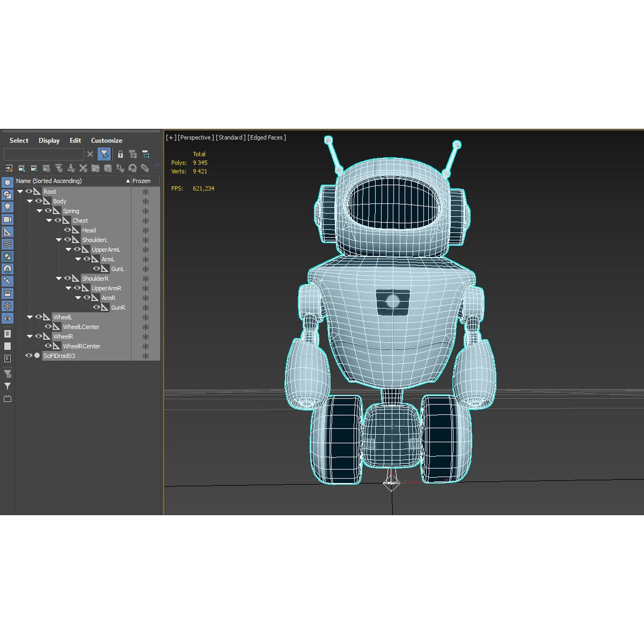Hide the Body node via eye icon
The width and height of the screenshot is (644, 644).
pyautogui.click(x=38, y=202)
